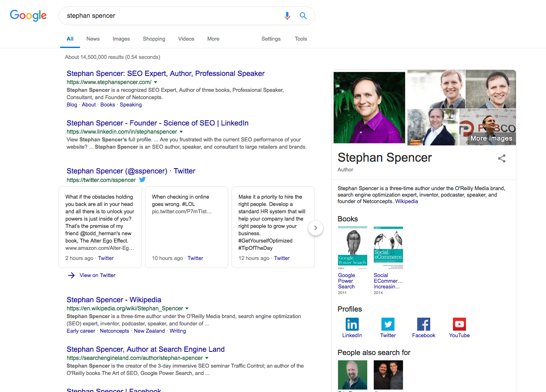Image resolution: width=546 pixels, height=392 pixels.
Task: Show next tweets with carousel arrow
Action: pyautogui.click(x=316, y=228)
